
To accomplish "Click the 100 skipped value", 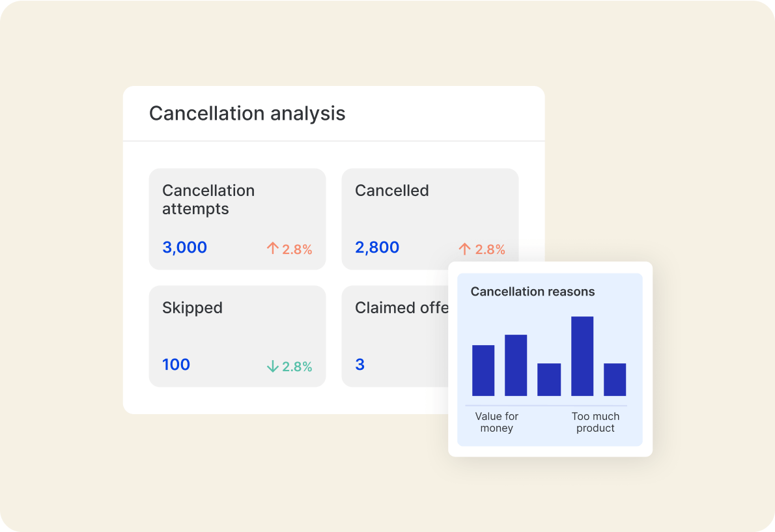I will coord(176,365).
